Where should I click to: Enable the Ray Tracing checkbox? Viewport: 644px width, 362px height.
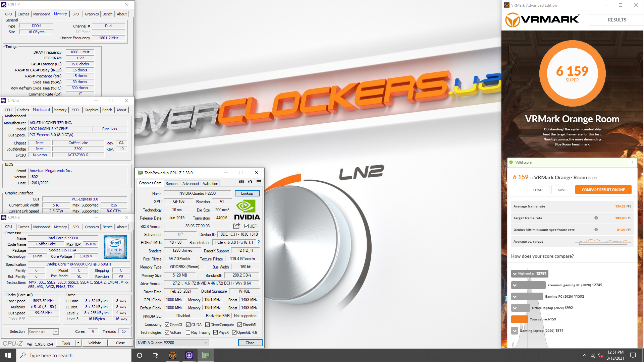click(x=188, y=332)
